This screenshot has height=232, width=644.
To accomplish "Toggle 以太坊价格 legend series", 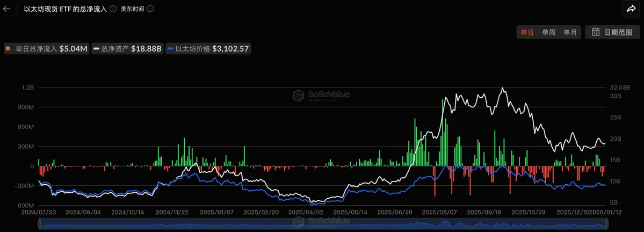I will [x=208, y=49].
